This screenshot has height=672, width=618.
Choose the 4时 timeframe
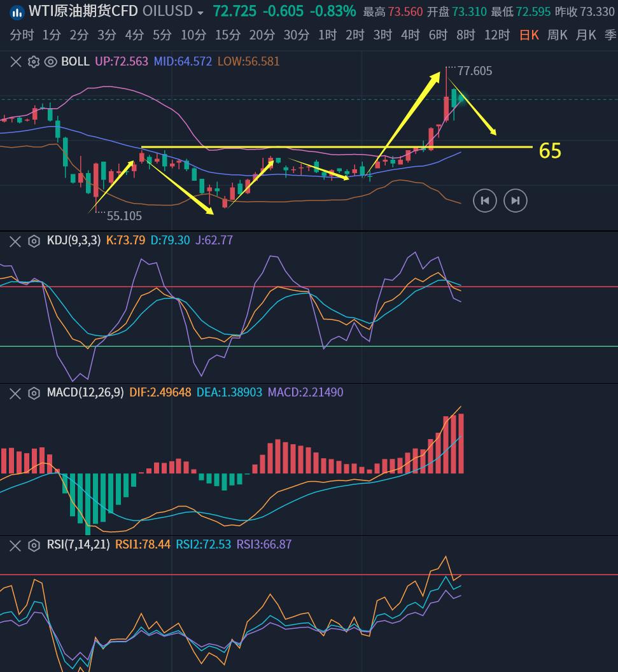[x=411, y=35]
